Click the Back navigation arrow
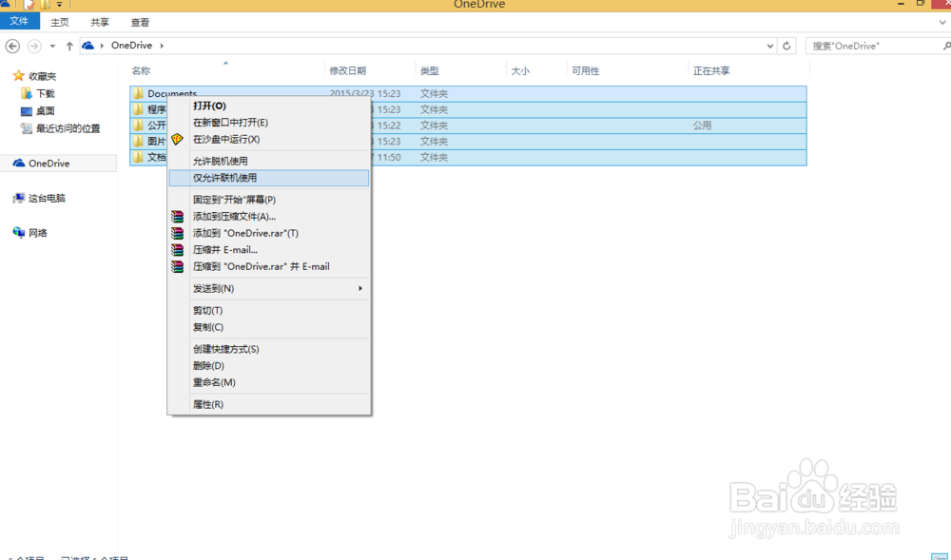The height and width of the screenshot is (560, 951). (12, 46)
